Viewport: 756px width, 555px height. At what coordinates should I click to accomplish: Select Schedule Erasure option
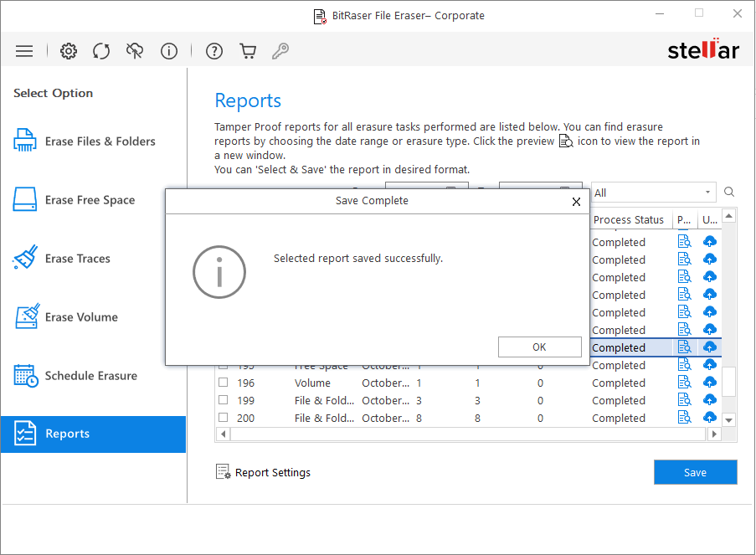(x=93, y=376)
